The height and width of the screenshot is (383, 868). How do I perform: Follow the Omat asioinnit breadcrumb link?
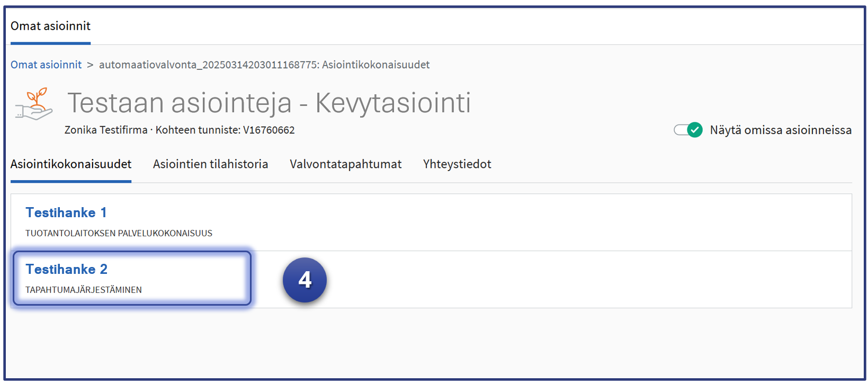46,65
